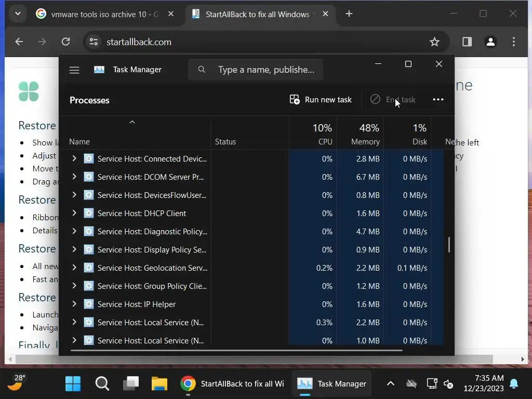Click the Task Manager vertical scrollbar thumb
The height and width of the screenshot is (399, 532).
coord(449,245)
